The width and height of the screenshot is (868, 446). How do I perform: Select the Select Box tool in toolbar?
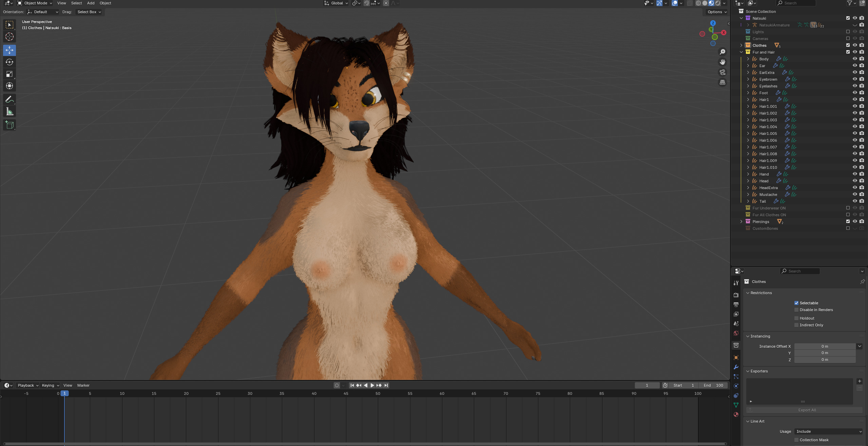9,25
